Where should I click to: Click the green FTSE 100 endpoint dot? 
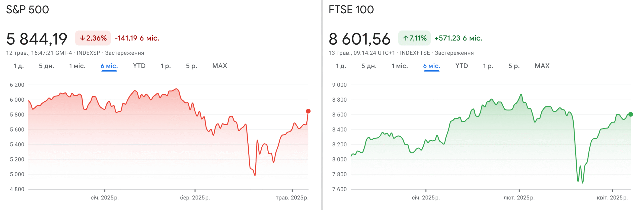coord(631,114)
